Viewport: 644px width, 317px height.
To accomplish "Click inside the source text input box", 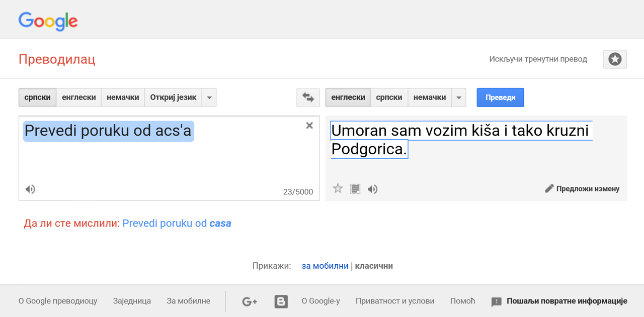I will pos(169,158).
